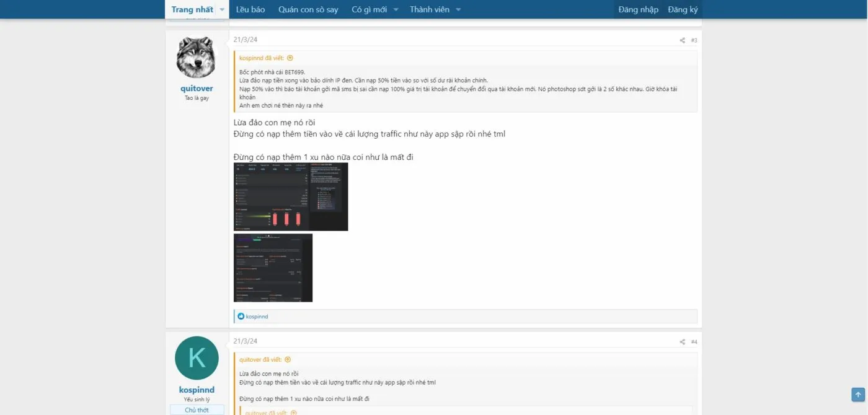868x415 pixels.
Task: Click Đăng ký to register
Action: pyautogui.click(x=683, y=9)
